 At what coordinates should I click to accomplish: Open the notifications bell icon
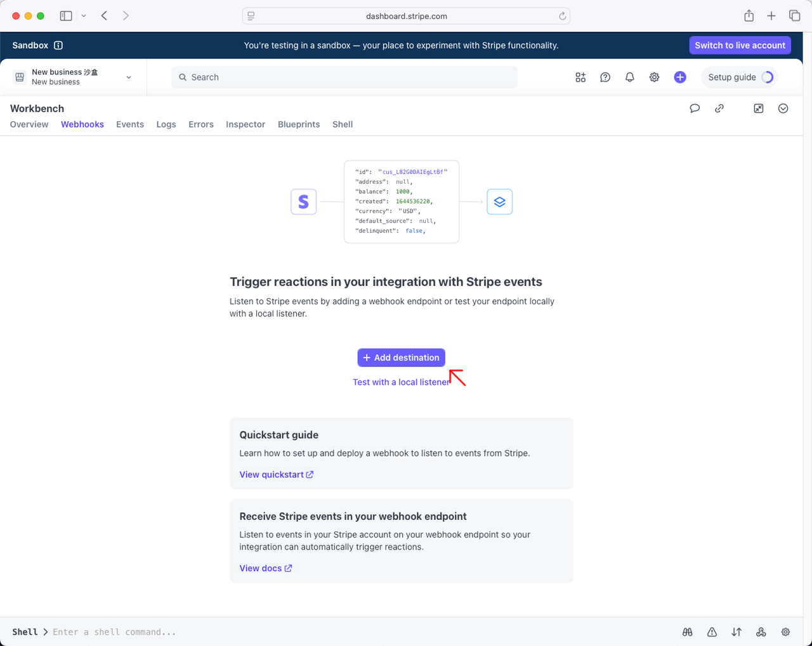[x=629, y=77]
